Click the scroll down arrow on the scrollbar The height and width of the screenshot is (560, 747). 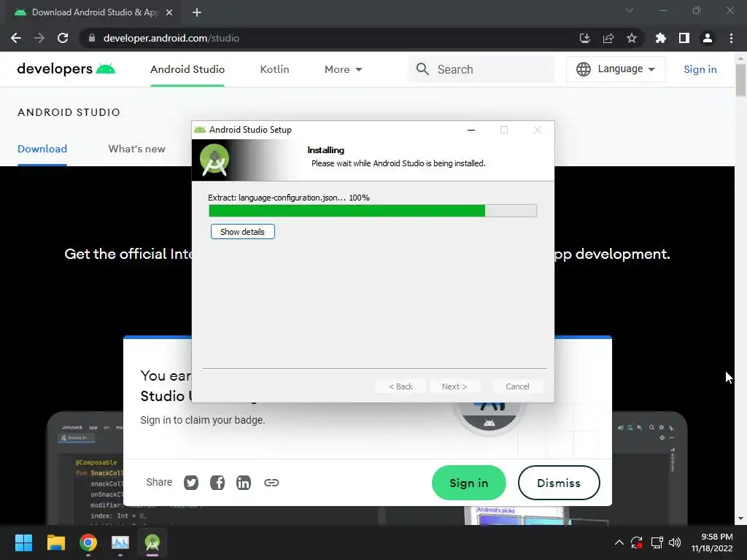click(x=740, y=518)
